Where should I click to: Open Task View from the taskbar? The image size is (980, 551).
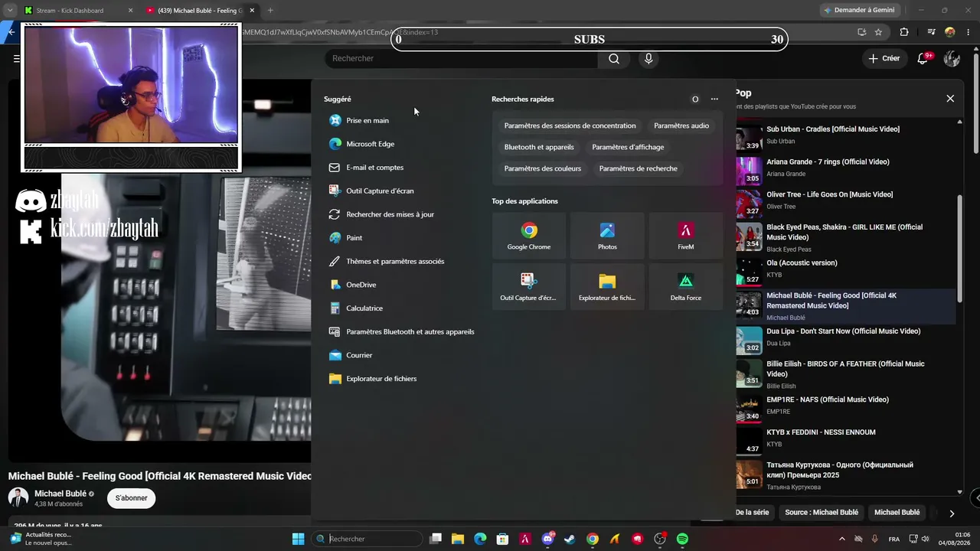(436, 539)
